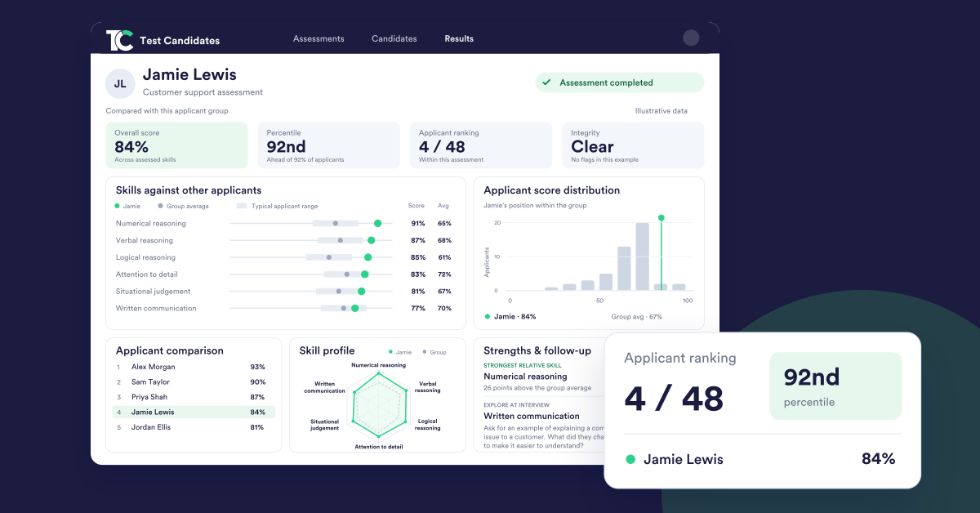Screen dimensions: 980x513
Task: Open the user avatar in top bar
Action: pos(691,38)
